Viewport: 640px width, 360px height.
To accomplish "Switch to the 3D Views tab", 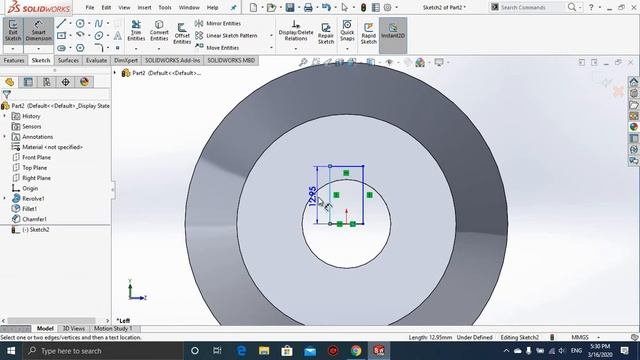I will pos(73,328).
